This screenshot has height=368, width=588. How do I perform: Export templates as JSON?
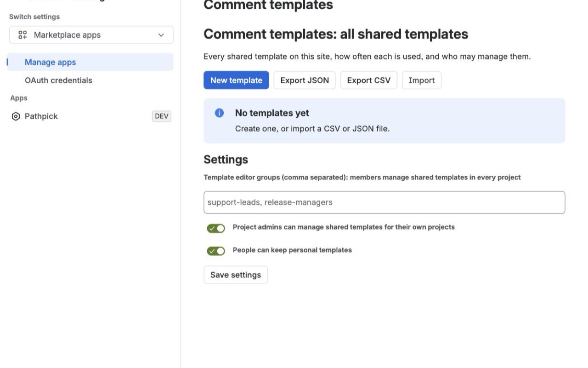point(305,80)
